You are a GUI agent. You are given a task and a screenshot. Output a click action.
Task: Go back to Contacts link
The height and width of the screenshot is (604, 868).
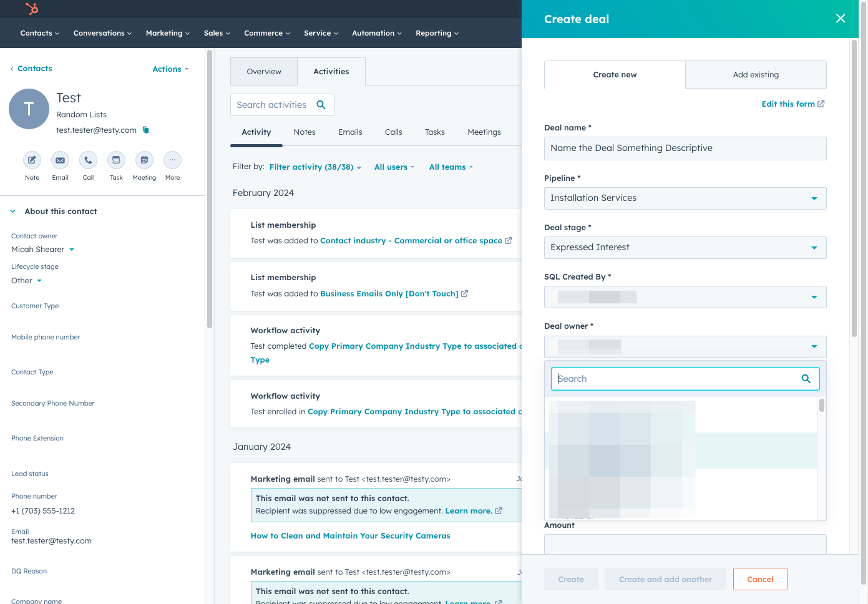pyautogui.click(x=31, y=69)
